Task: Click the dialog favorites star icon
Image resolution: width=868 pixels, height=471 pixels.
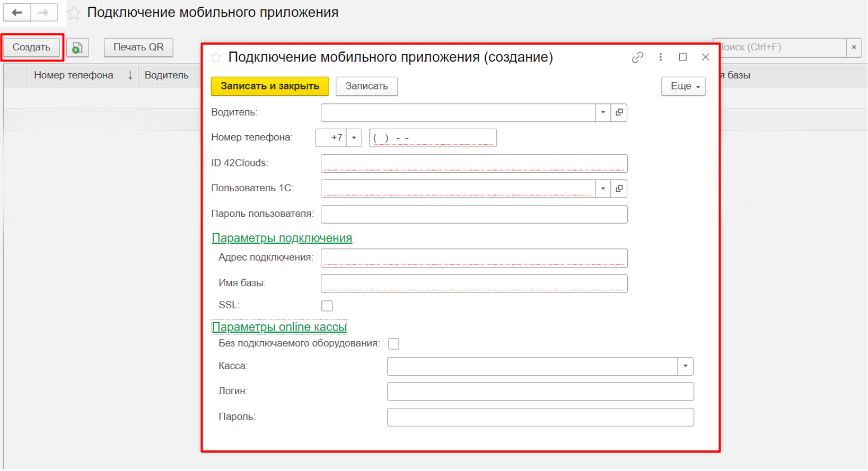Action: pyautogui.click(x=216, y=58)
